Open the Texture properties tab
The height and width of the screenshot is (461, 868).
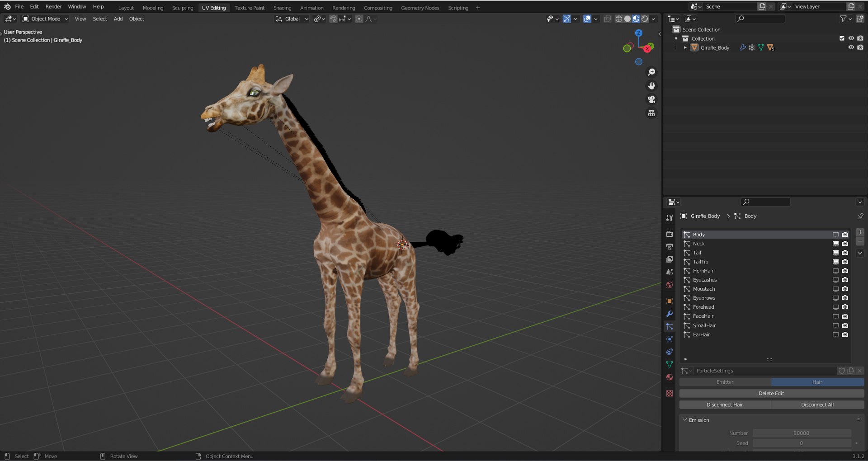pos(670,393)
